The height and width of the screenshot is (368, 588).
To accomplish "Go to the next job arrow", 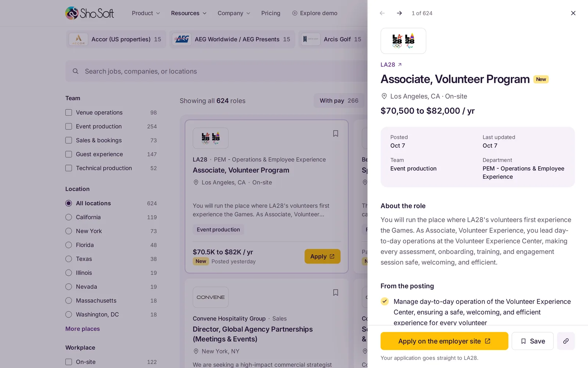I will pos(399,13).
